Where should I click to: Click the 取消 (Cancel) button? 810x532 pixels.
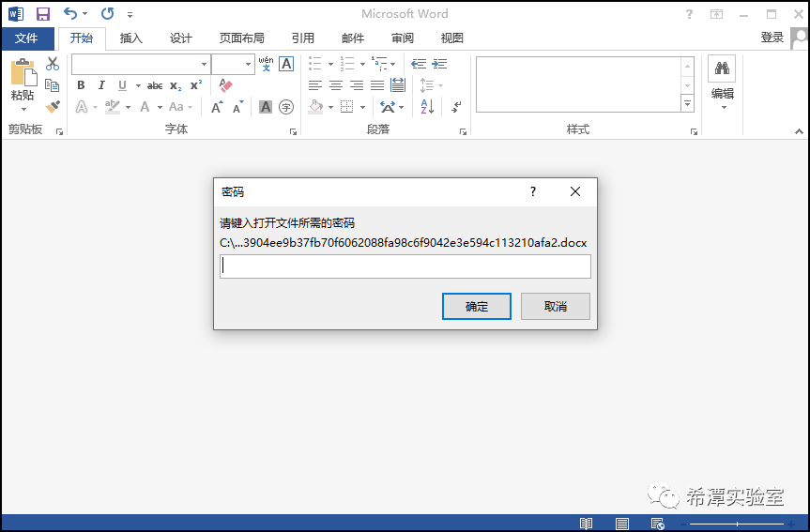pos(556,306)
